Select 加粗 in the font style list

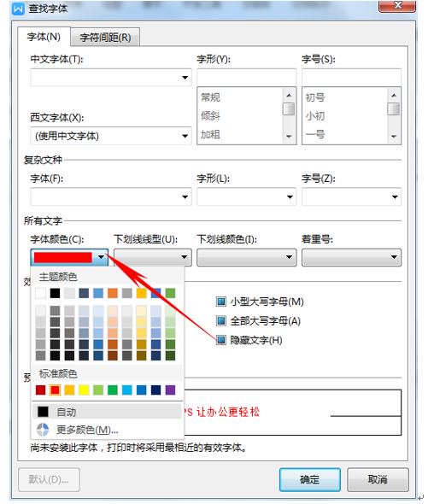[x=210, y=134]
